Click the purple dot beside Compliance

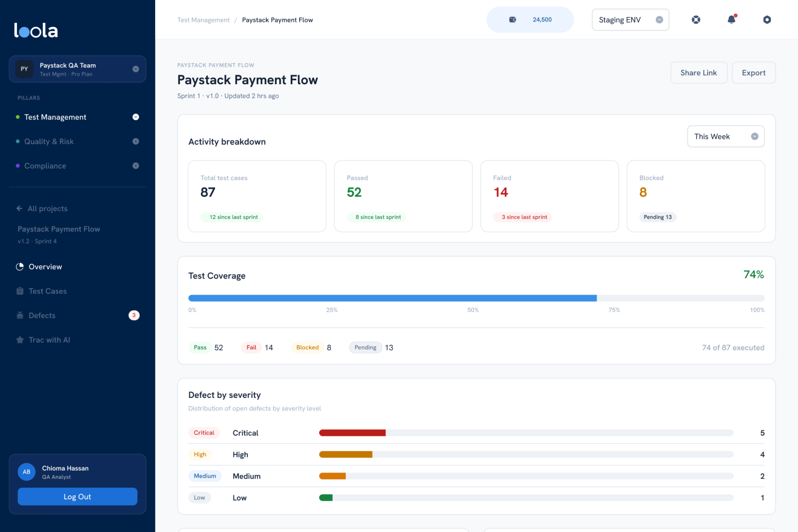coord(18,166)
